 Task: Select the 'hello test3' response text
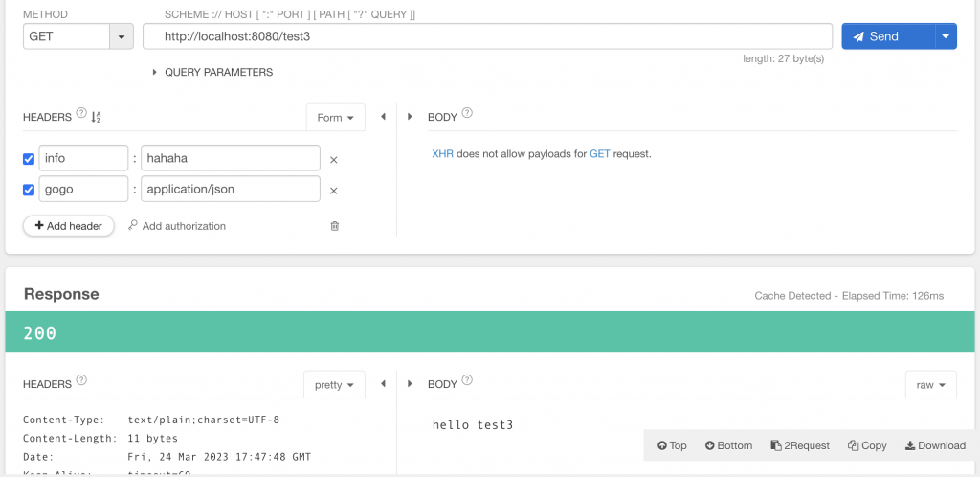tap(473, 425)
